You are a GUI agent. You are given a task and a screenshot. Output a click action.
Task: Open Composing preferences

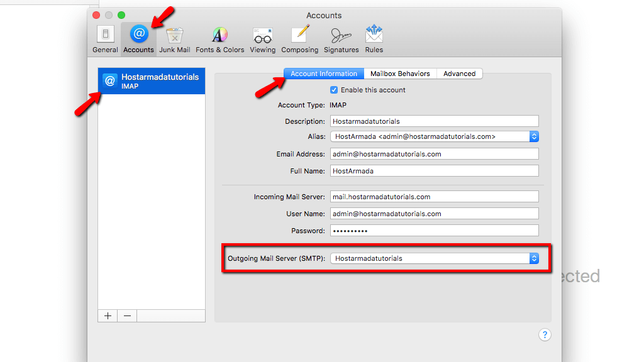pyautogui.click(x=299, y=40)
